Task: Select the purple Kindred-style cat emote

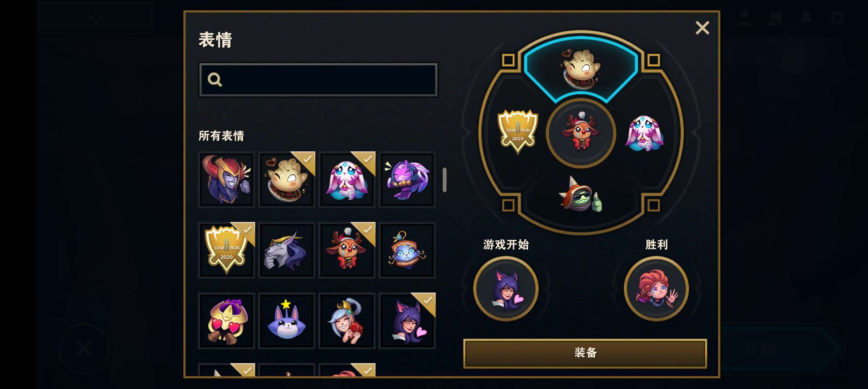Action: pyautogui.click(x=407, y=179)
